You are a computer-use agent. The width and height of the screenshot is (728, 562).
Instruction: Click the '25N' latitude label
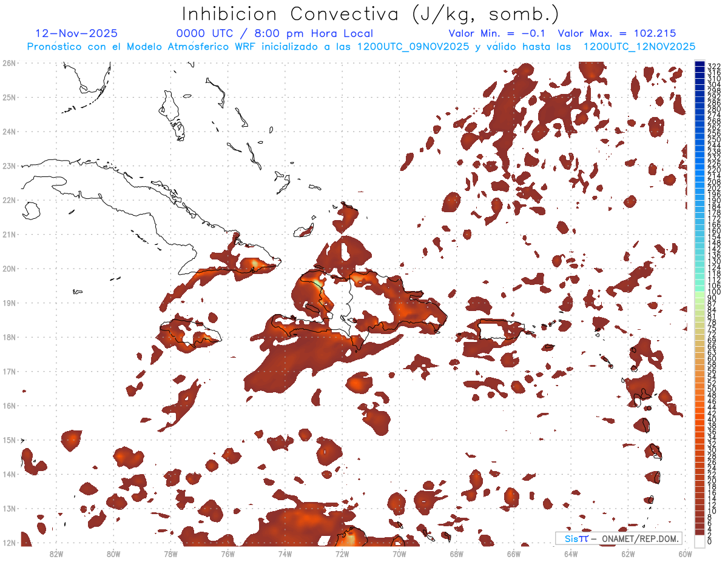point(9,97)
